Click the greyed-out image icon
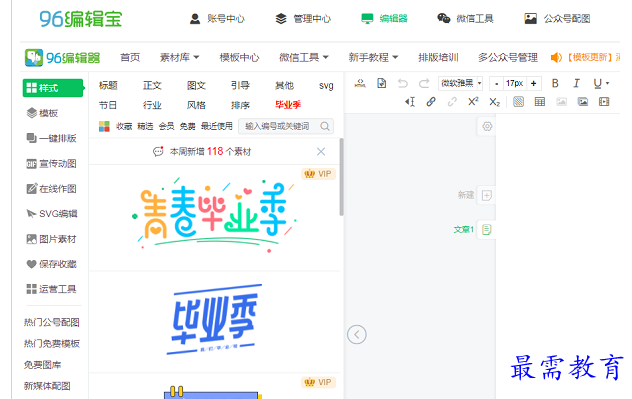This screenshot has width=632, height=399. pyautogui.click(x=561, y=102)
